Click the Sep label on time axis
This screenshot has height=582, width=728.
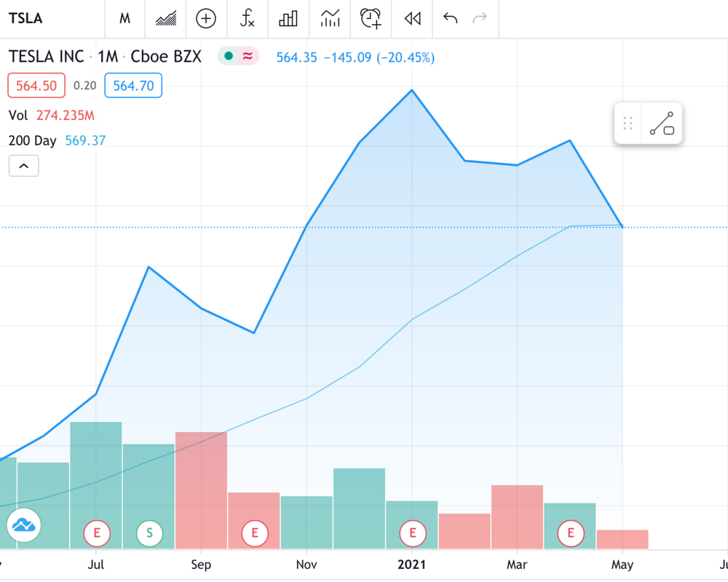(201, 565)
